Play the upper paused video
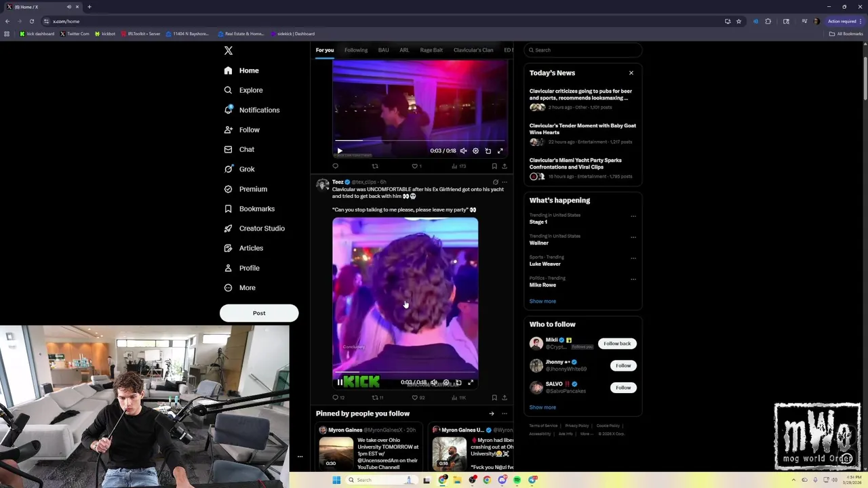This screenshot has height=488, width=868. [340, 151]
